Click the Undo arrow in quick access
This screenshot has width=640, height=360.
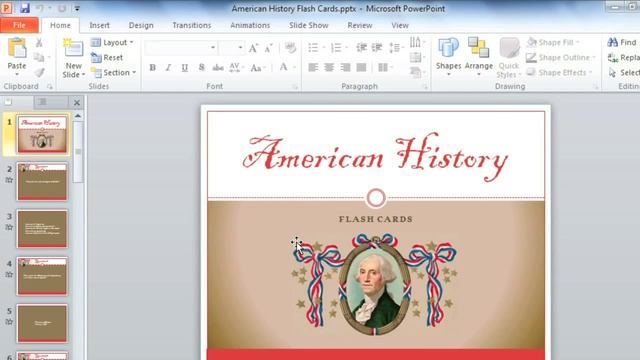point(40,8)
